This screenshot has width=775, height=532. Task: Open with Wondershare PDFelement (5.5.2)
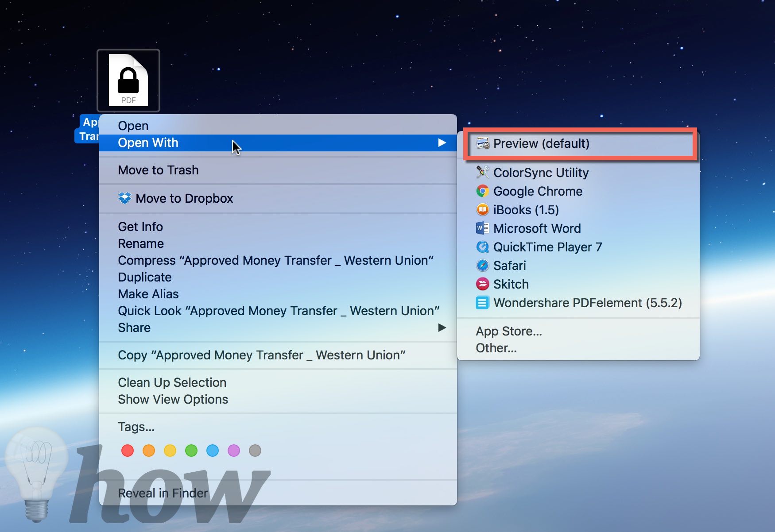pos(578,303)
